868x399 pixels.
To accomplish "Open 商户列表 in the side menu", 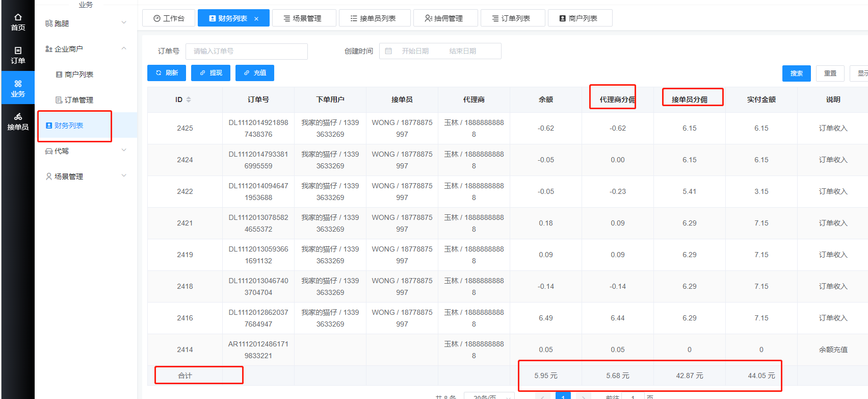I will coord(79,74).
